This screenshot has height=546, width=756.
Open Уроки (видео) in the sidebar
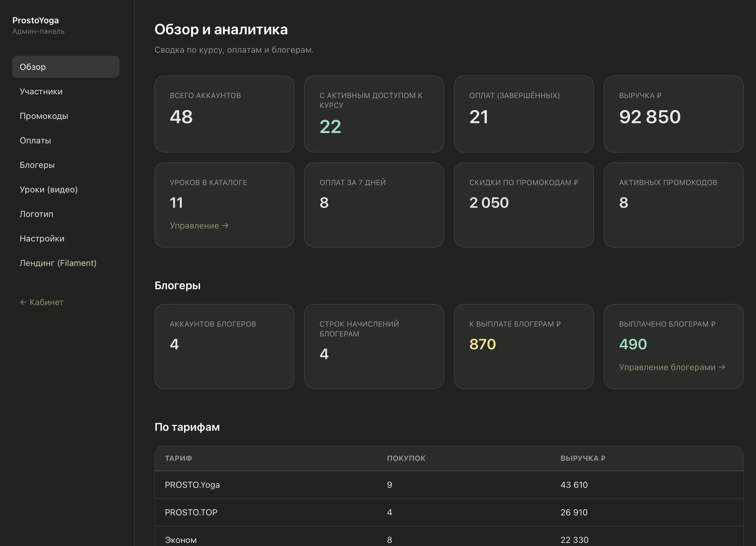click(x=66, y=189)
